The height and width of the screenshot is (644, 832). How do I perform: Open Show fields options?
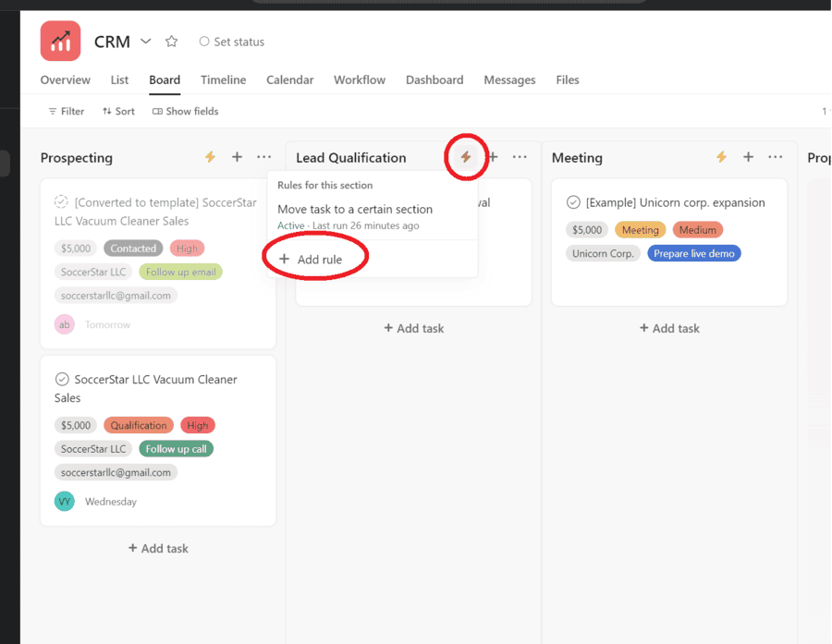coord(185,111)
